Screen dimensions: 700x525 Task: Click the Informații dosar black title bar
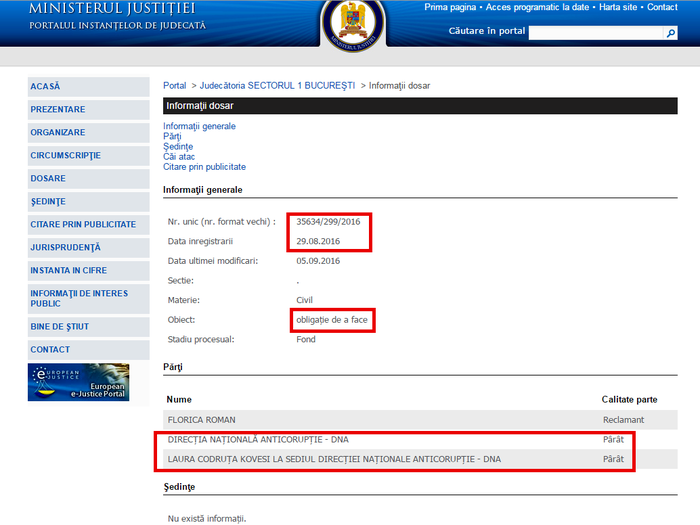pyautogui.click(x=420, y=106)
